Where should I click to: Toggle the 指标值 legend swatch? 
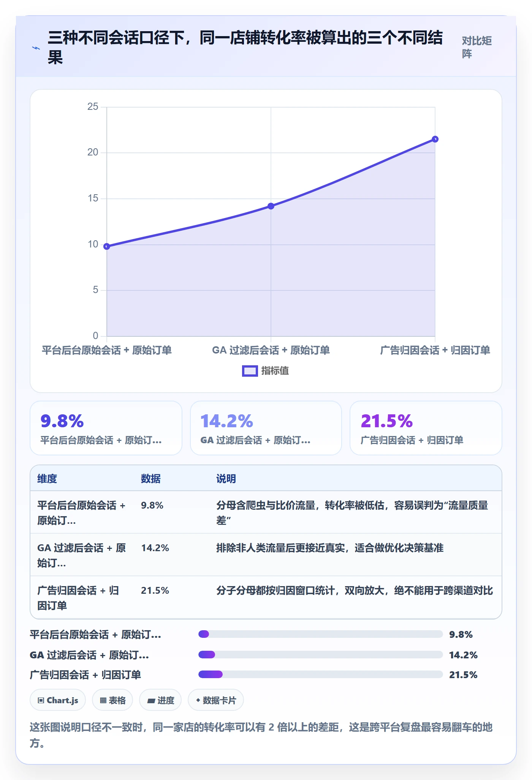[250, 371]
